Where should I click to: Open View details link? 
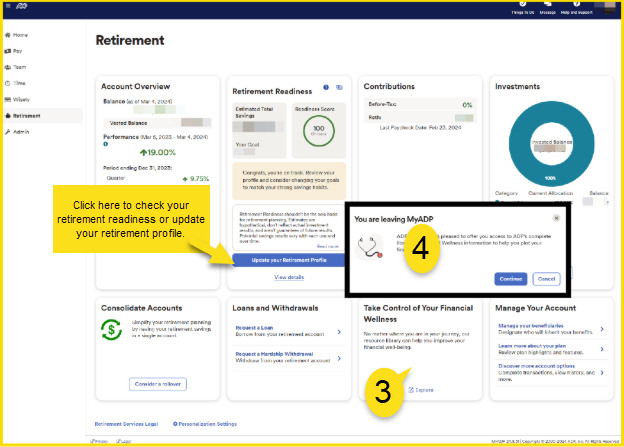[289, 277]
